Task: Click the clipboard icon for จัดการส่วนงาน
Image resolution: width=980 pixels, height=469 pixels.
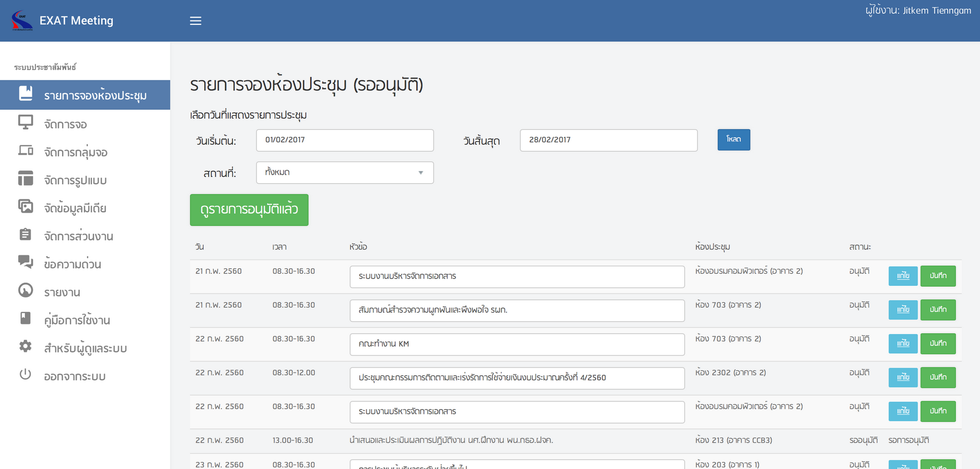Action: coord(26,235)
